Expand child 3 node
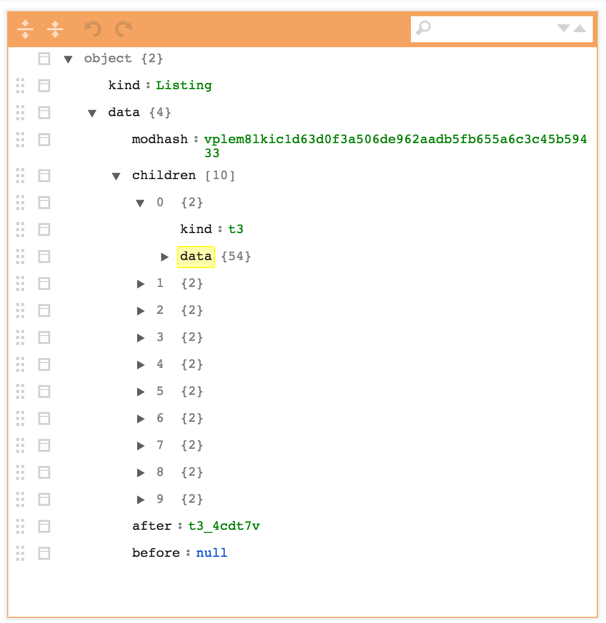This screenshot has height=623, width=606. click(140, 338)
